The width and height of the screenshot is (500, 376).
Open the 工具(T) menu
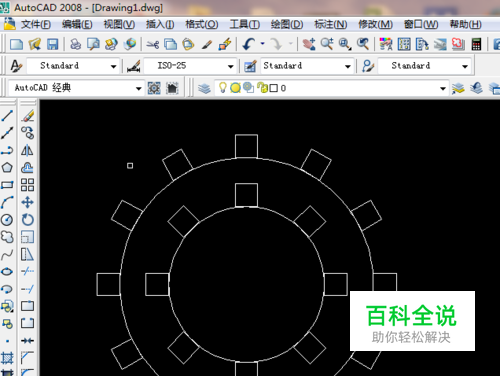[x=244, y=24]
